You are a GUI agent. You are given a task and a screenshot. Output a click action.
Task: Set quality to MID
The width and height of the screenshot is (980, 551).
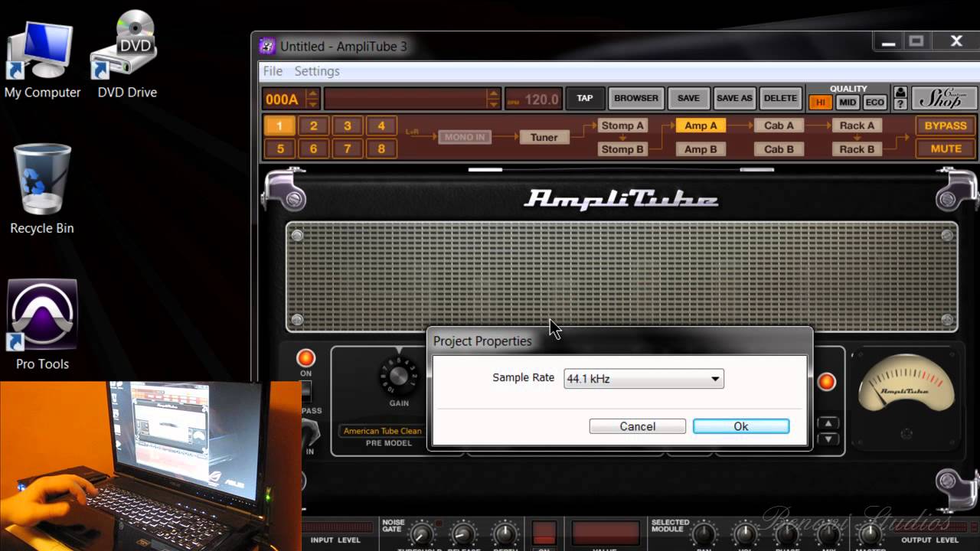pyautogui.click(x=848, y=103)
